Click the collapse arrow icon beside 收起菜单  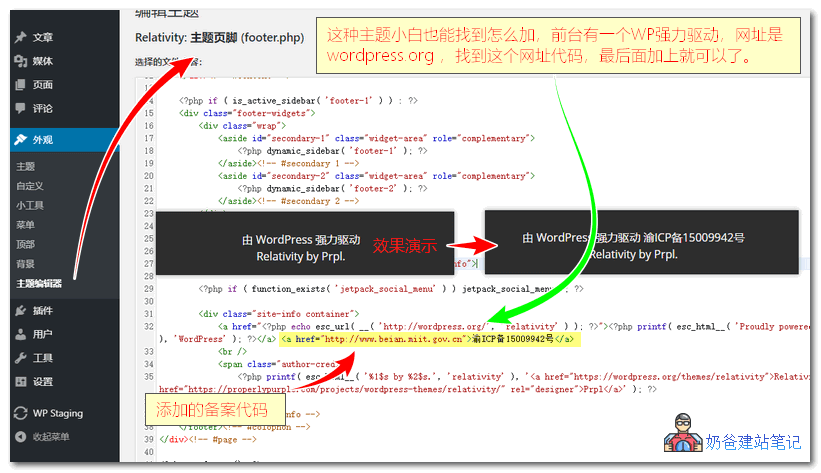coord(20,437)
